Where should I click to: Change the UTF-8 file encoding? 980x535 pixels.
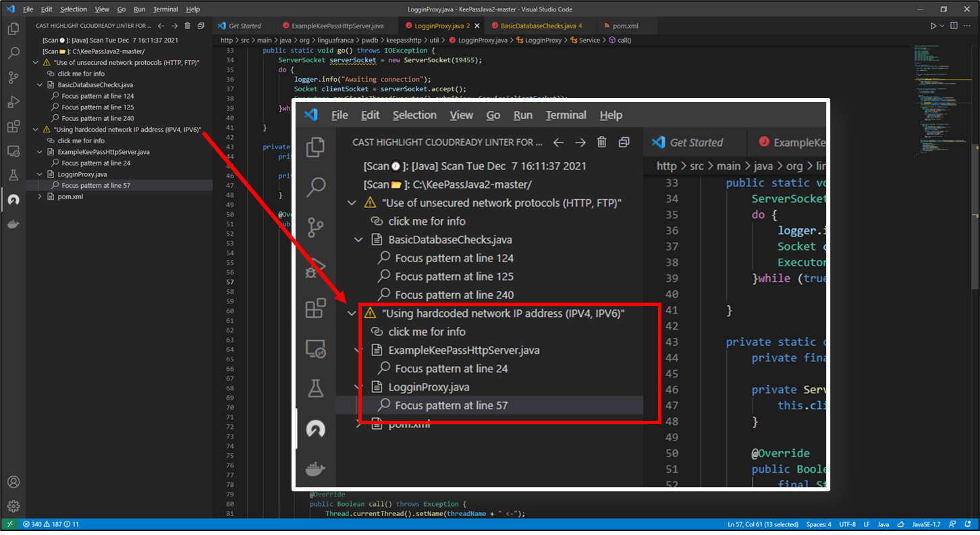click(847, 524)
